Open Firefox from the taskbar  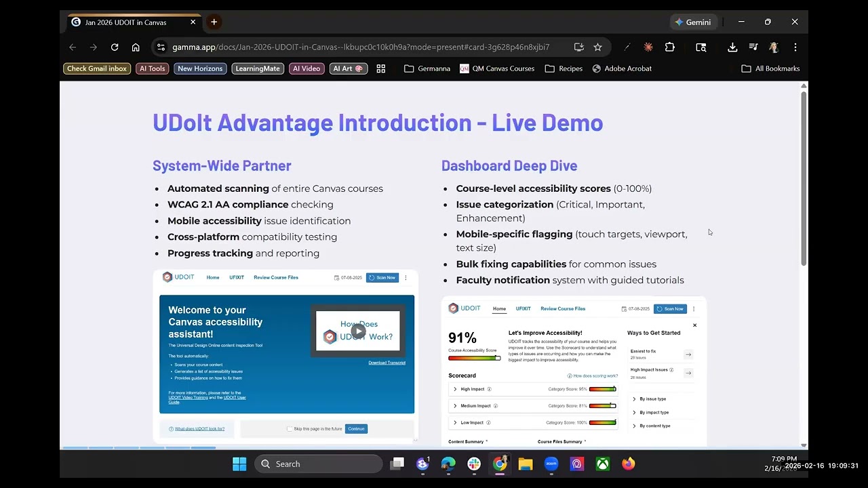click(629, 464)
